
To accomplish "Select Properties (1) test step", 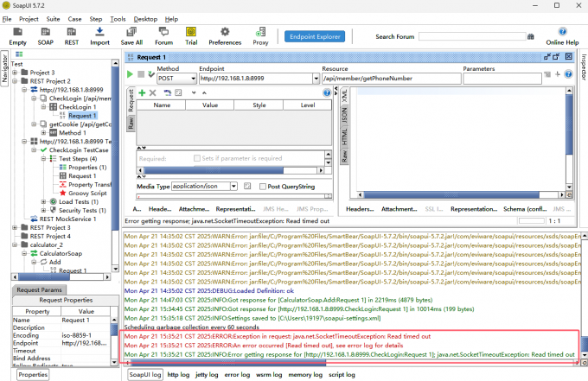I will [x=87, y=167].
